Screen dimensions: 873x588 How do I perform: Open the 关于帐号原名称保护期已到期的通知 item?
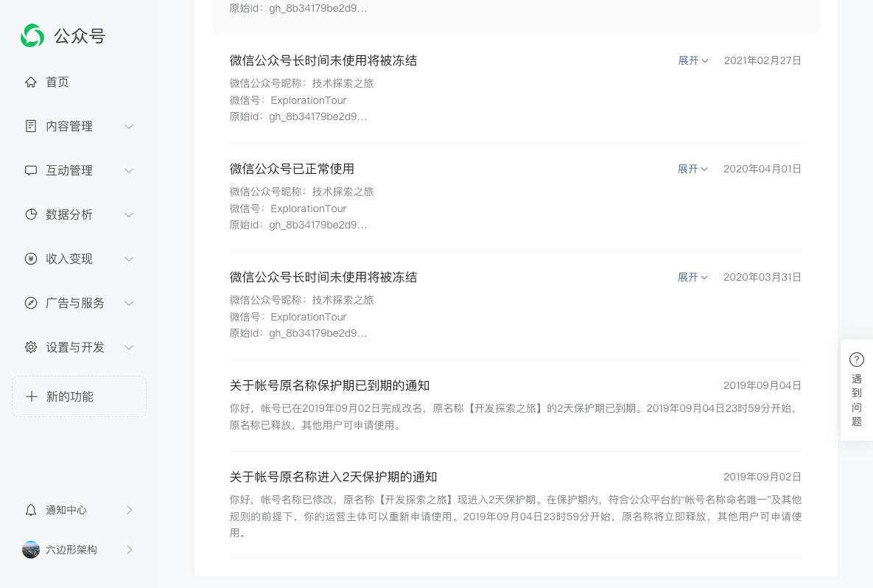329,385
